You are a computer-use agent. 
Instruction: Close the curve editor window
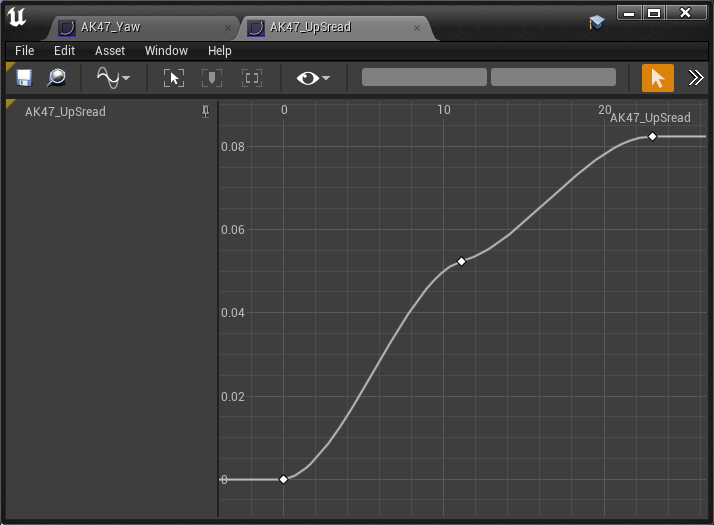tap(685, 13)
